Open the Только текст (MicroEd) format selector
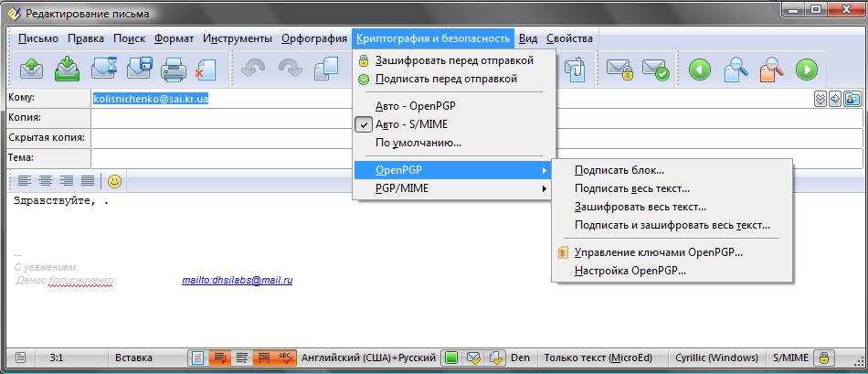The image size is (868, 374). (598, 358)
